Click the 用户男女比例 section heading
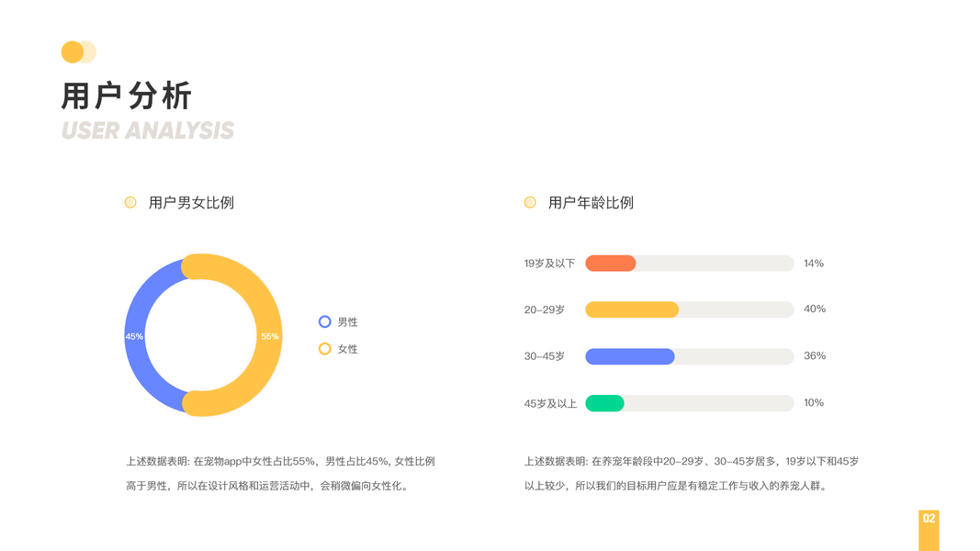 coord(191,202)
